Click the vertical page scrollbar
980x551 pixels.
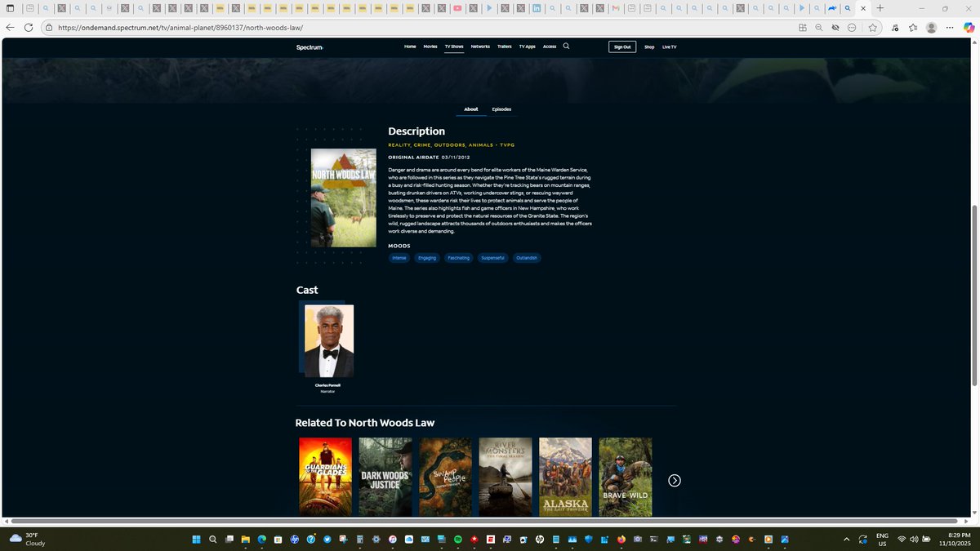pyautogui.click(x=974, y=295)
